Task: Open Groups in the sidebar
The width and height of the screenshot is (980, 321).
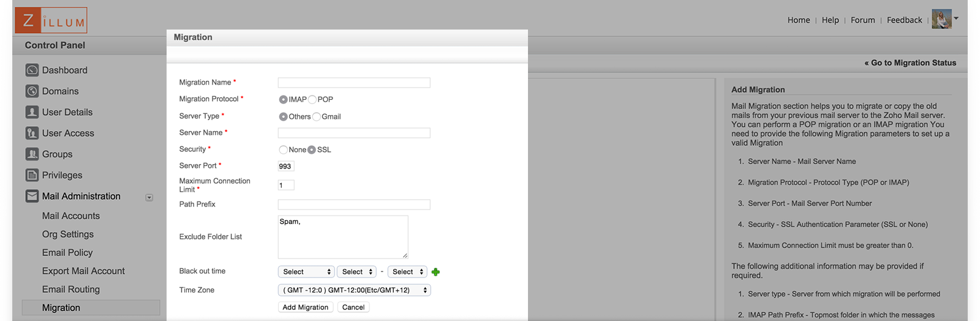Action: coord(57,154)
